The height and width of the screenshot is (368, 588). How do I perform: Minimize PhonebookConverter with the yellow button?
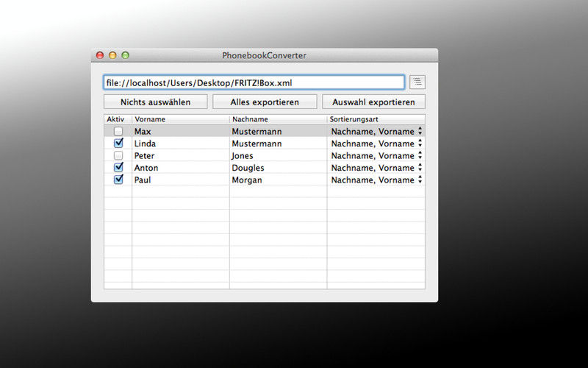(x=112, y=55)
